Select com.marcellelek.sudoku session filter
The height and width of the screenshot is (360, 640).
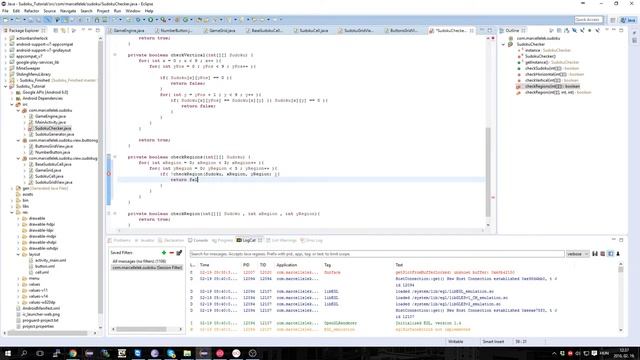147,267
